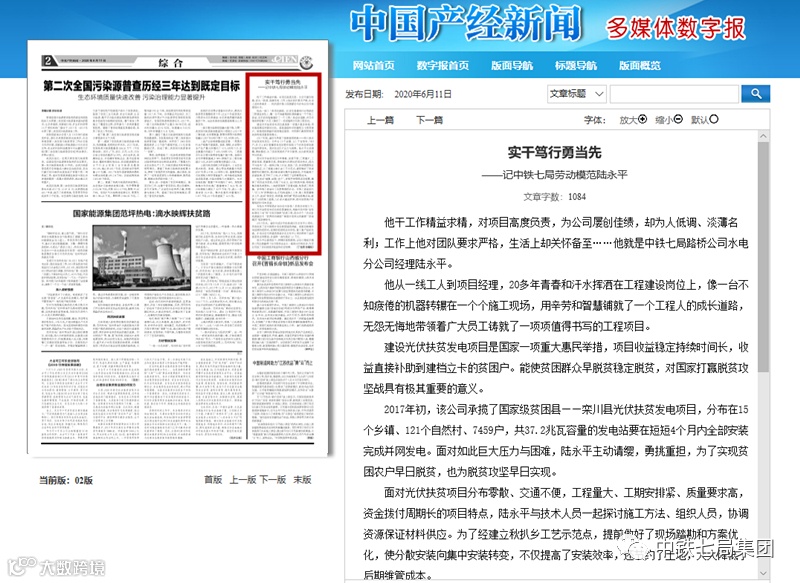Open the 文章标题 search type dropdown
Viewport: 800px width, 583px height.
point(577,94)
